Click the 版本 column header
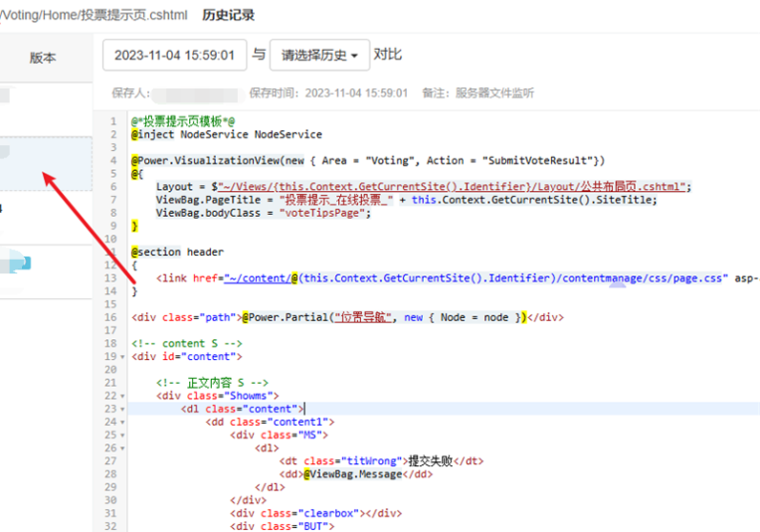This screenshot has height=532, width=760. click(x=43, y=58)
